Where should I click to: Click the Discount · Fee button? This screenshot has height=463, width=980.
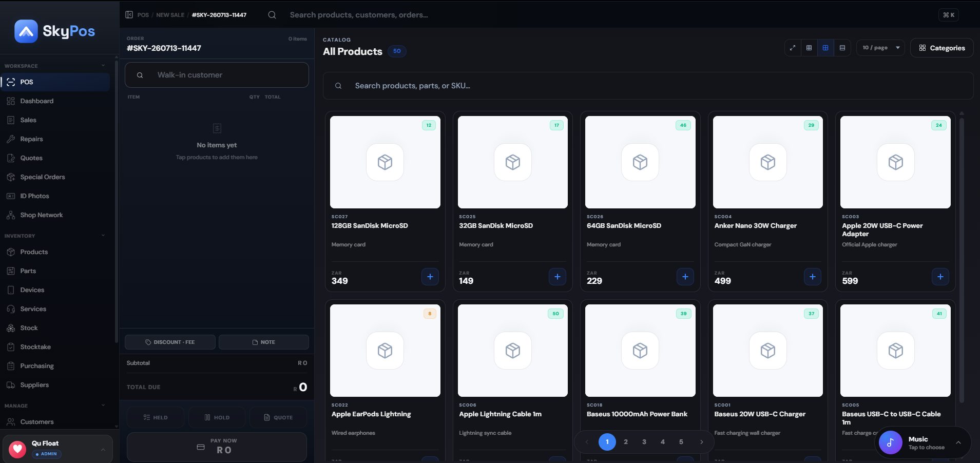170,342
